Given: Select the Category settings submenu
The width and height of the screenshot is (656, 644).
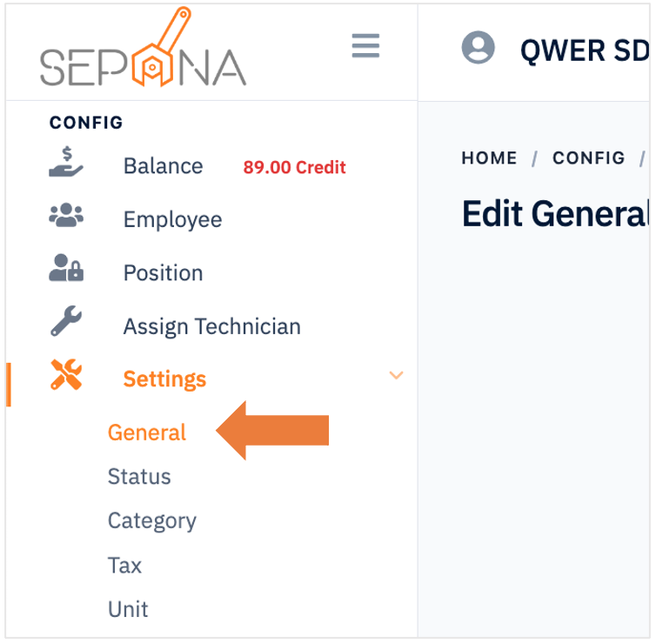Looking at the screenshot, I should point(152,521).
